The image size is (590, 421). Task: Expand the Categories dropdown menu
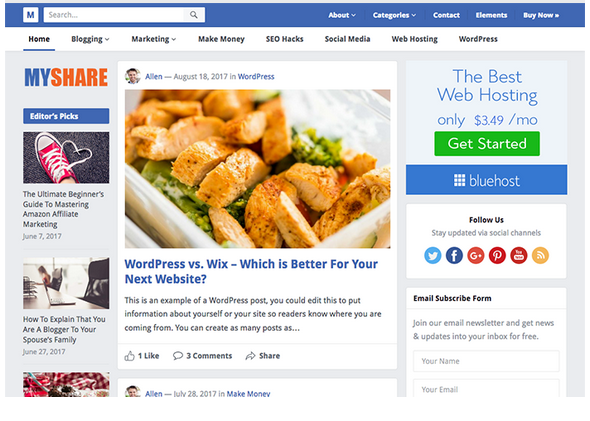tap(394, 15)
